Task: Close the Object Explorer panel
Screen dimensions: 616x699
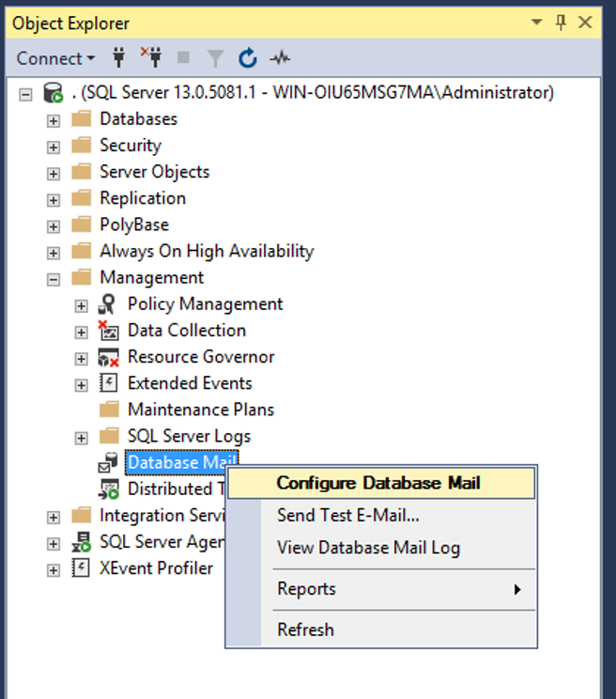Action: point(585,22)
